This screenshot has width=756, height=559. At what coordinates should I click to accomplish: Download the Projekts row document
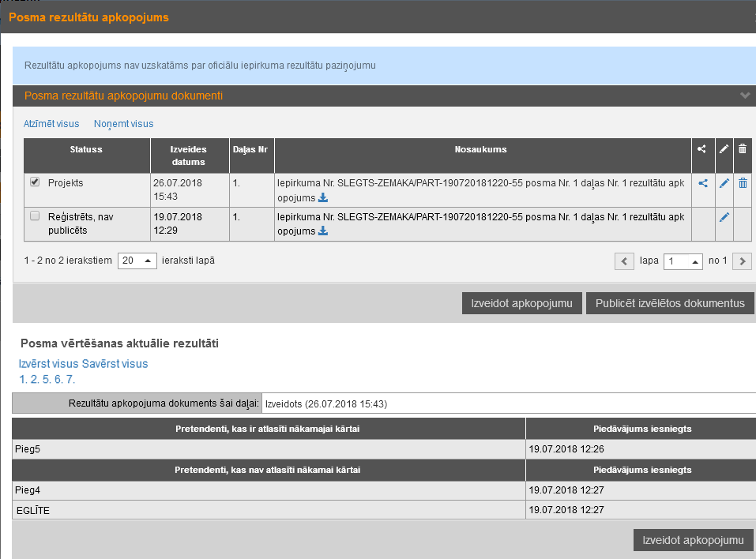tap(322, 197)
